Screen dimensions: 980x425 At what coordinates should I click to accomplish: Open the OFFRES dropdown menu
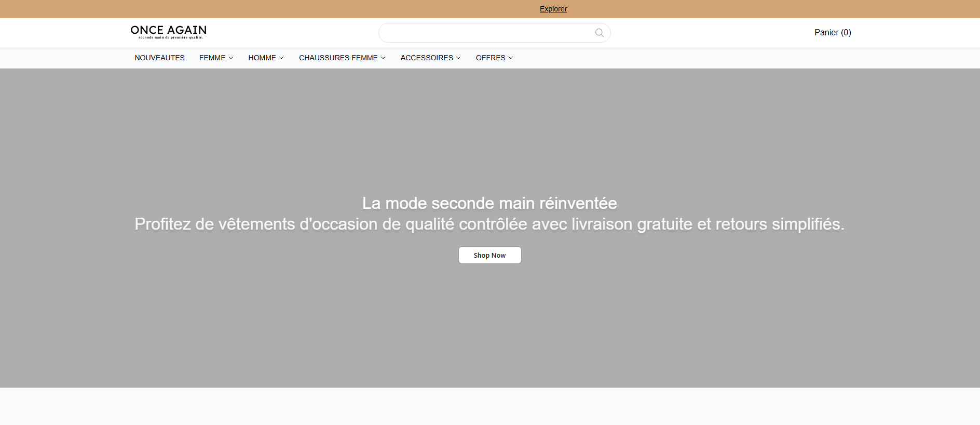[494, 58]
